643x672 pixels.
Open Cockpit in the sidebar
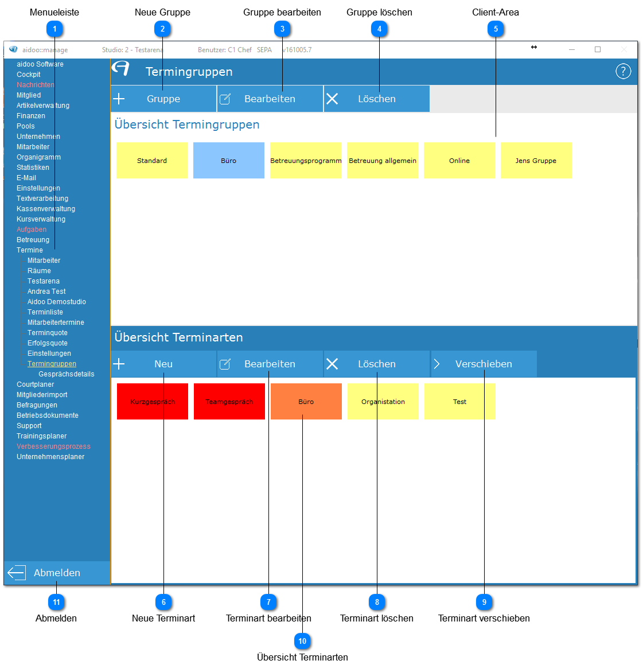point(28,75)
